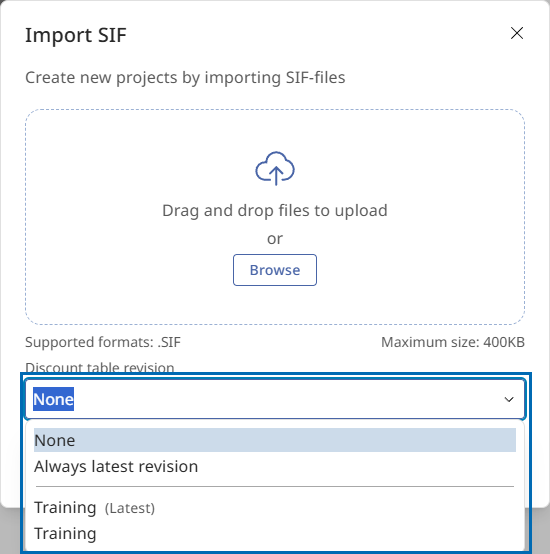550x554 pixels.
Task: Click 'Drag and drop files to upload' text
Action: (x=275, y=211)
